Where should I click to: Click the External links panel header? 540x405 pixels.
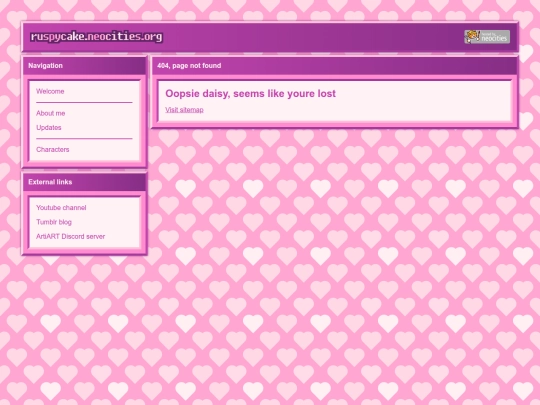[x=84, y=182]
